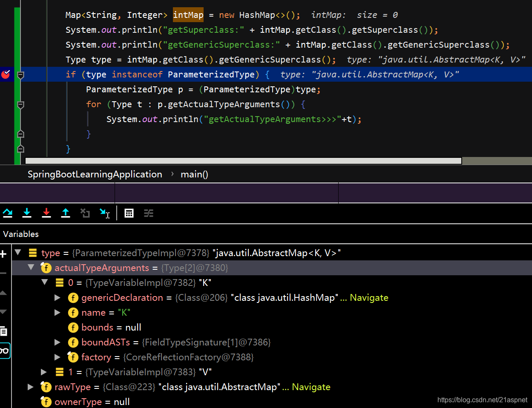Click the inline hint intMap: size = 0
Image resolution: width=532 pixels, height=408 pixels.
click(x=354, y=15)
